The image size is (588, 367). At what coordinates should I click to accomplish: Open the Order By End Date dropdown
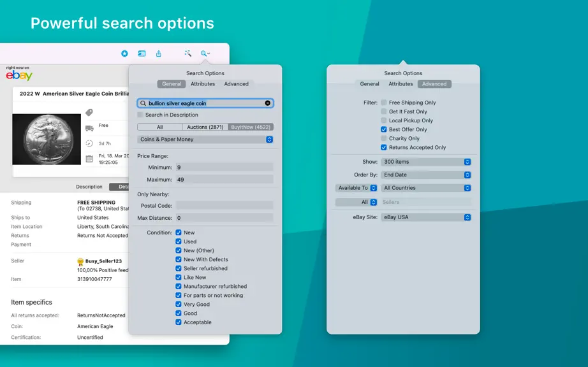(x=426, y=175)
